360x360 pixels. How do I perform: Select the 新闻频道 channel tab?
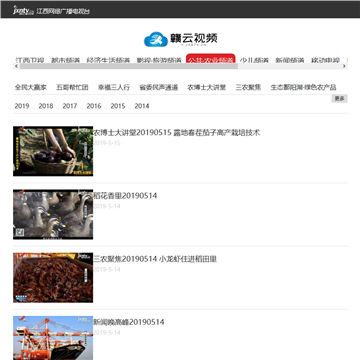click(x=290, y=60)
